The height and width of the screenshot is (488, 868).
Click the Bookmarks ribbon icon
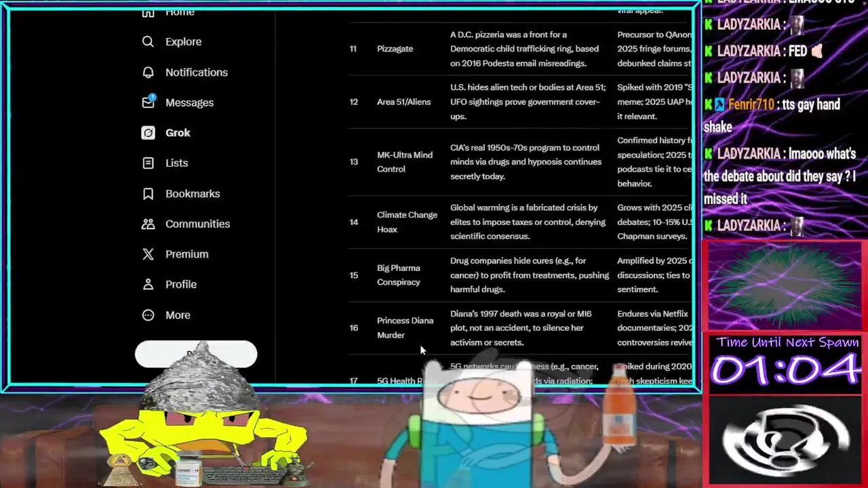click(x=148, y=193)
